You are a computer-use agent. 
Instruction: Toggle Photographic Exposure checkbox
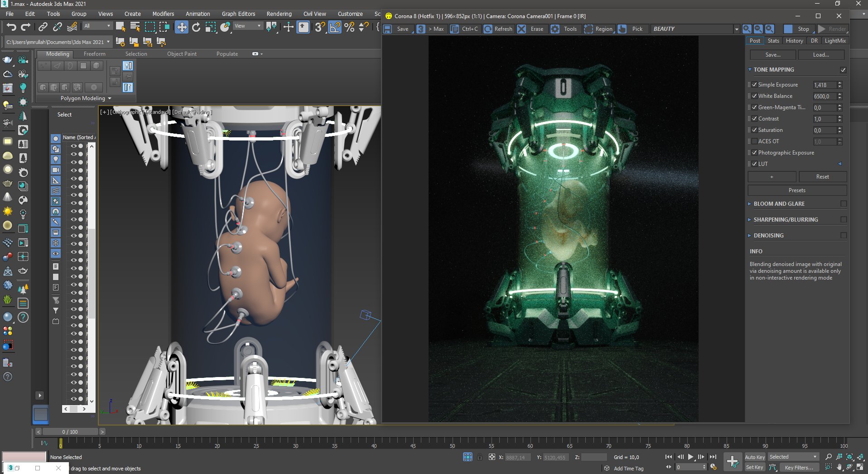click(x=755, y=153)
